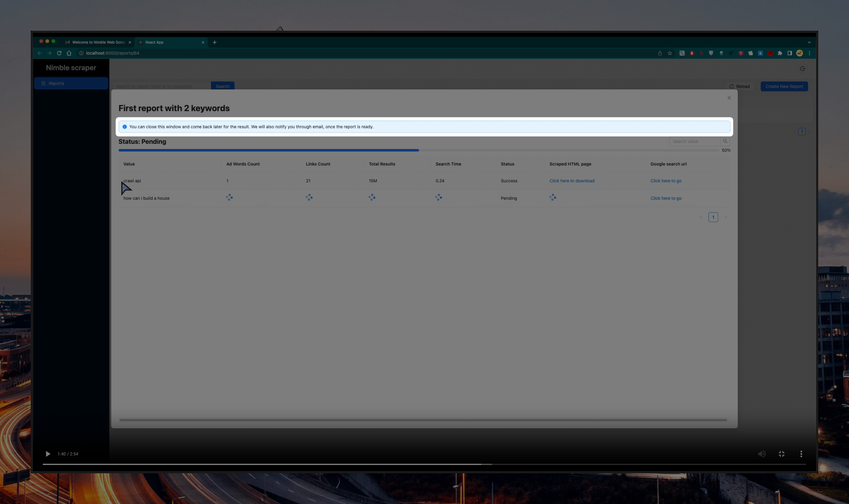Switch to Welcome to Nimble Web Scraper tab

pyautogui.click(x=98, y=42)
